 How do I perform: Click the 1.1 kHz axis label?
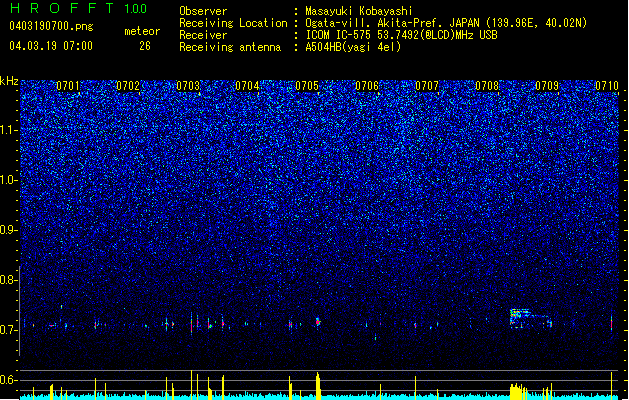pos(9,130)
